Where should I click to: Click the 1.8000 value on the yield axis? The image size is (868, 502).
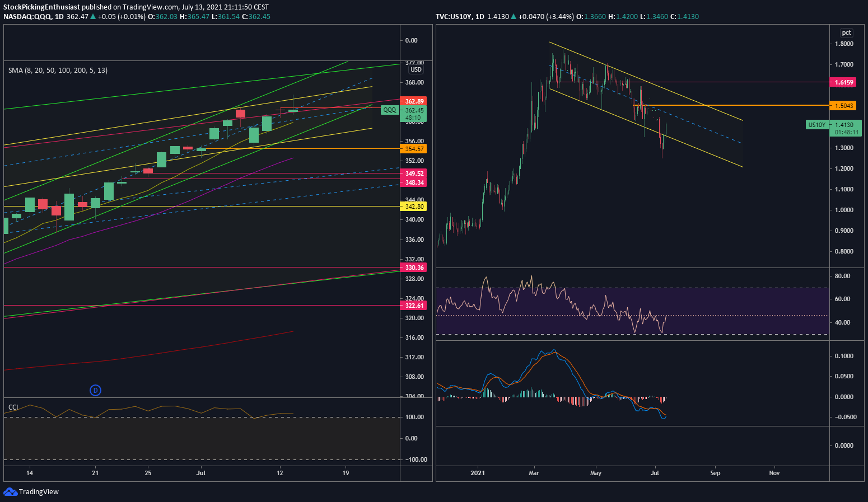(844, 44)
